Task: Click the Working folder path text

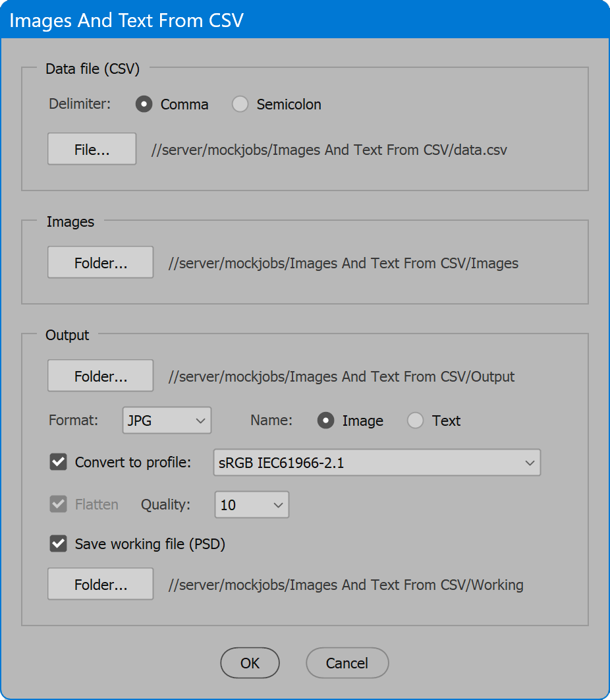Action: [x=346, y=585]
